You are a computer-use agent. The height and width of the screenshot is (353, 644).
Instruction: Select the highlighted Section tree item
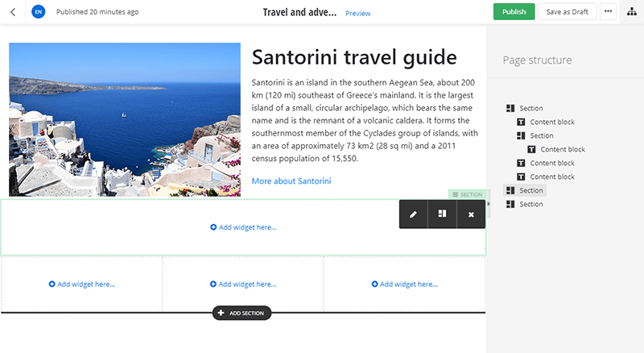pyautogui.click(x=530, y=190)
